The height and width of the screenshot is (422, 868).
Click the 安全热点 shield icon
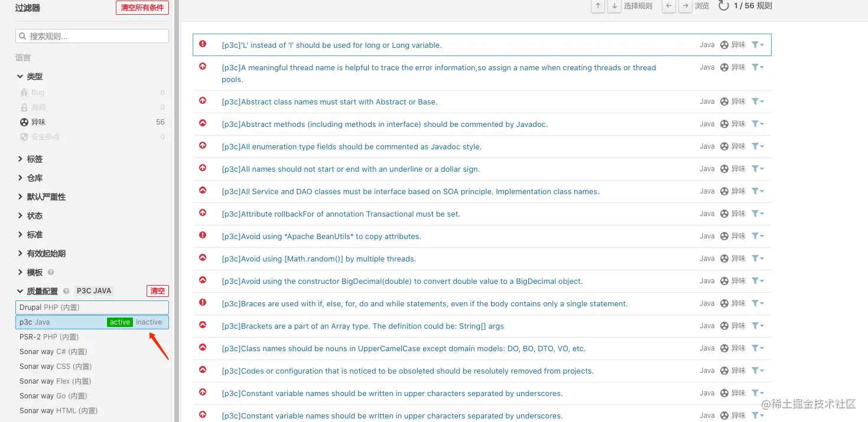(x=24, y=137)
